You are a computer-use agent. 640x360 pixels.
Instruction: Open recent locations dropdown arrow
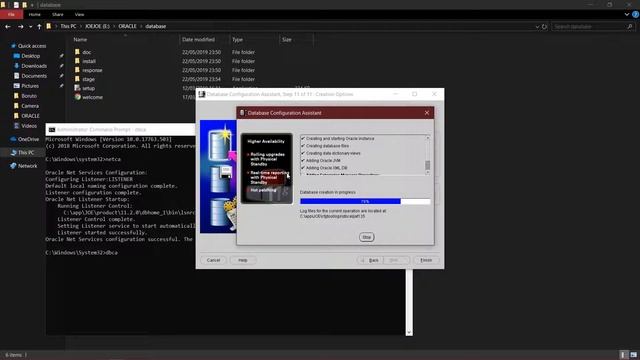coord(30,27)
